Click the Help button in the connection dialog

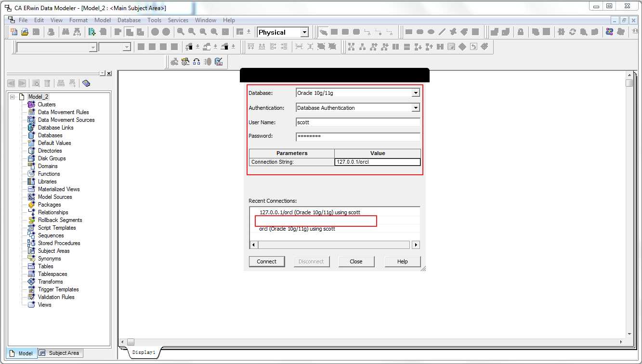coord(403,261)
